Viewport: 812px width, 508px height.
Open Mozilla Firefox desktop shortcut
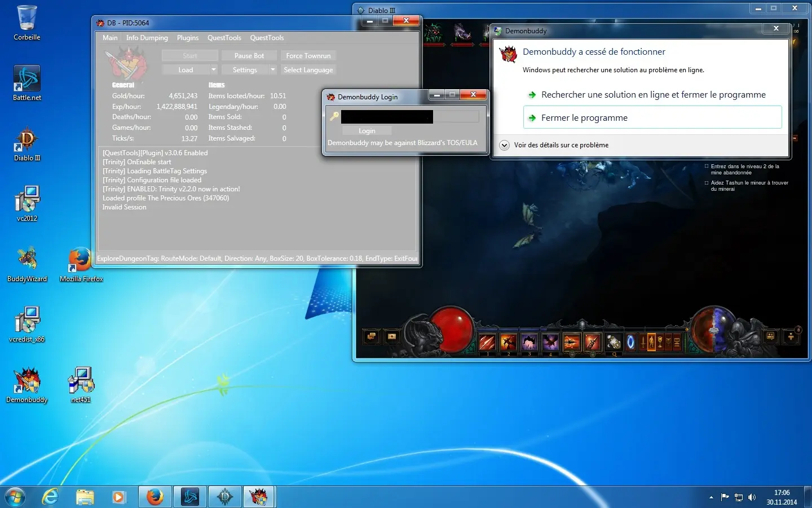click(x=81, y=264)
